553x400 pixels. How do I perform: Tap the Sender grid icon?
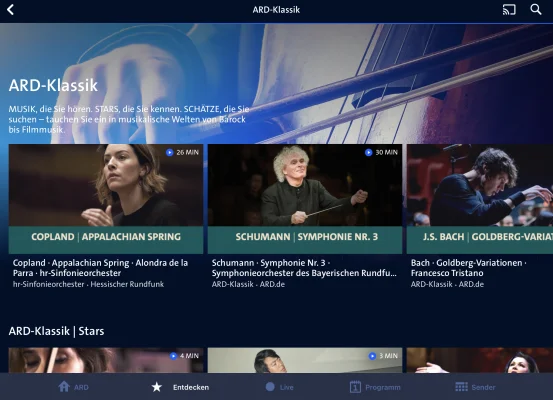pyautogui.click(x=461, y=387)
